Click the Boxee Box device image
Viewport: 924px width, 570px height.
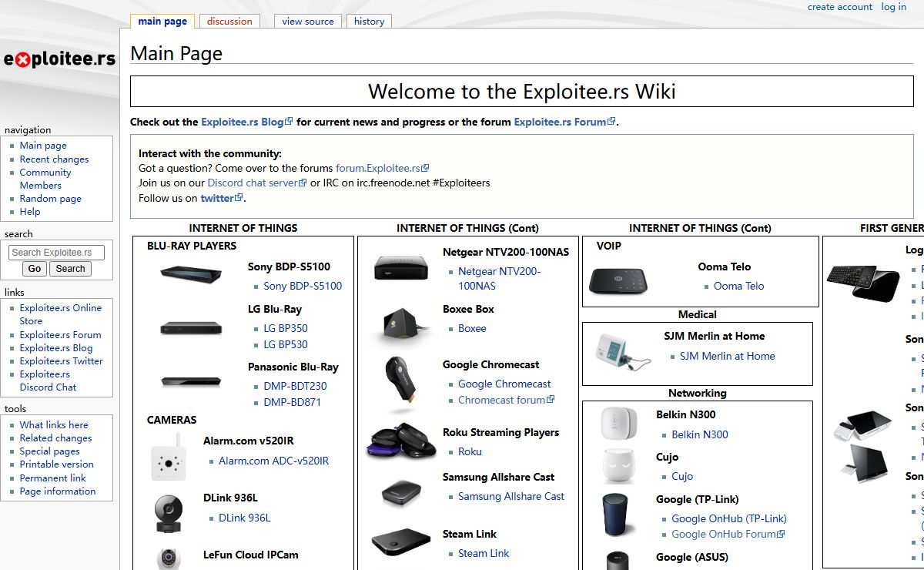400,324
